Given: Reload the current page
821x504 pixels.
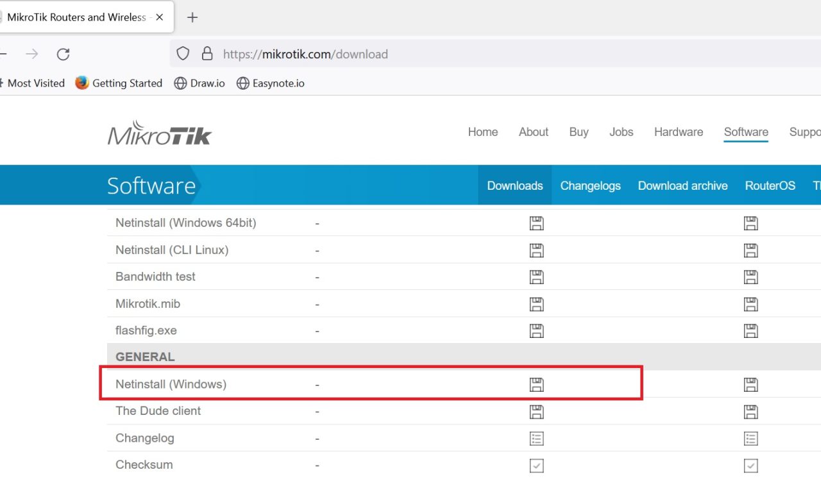Looking at the screenshot, I should (x=63, y=54).
